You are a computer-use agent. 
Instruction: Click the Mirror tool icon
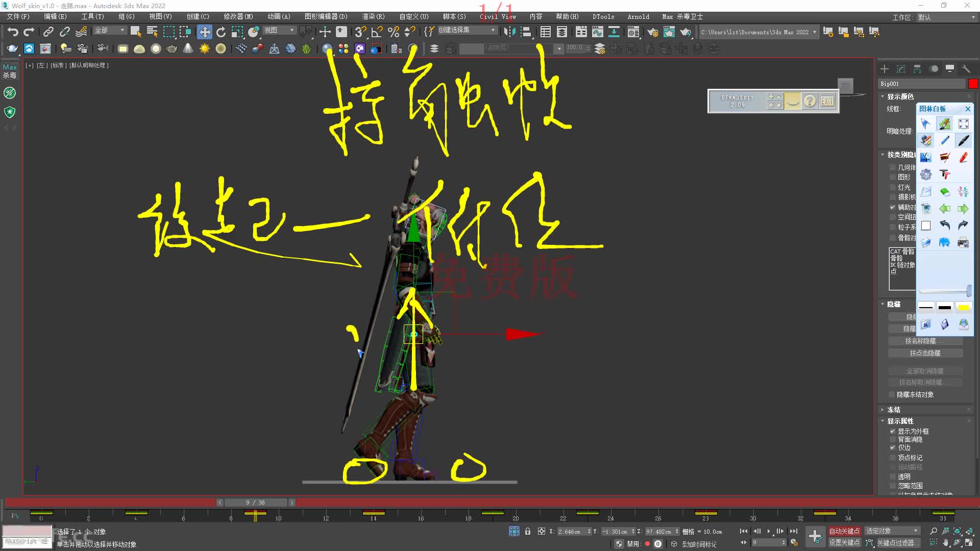pos(509,32)
